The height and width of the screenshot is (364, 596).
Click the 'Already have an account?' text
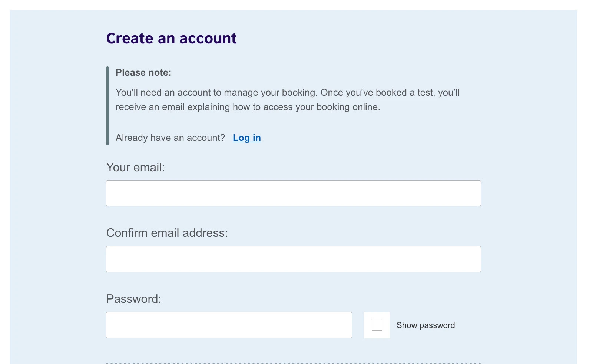click(x=170, y=138)
